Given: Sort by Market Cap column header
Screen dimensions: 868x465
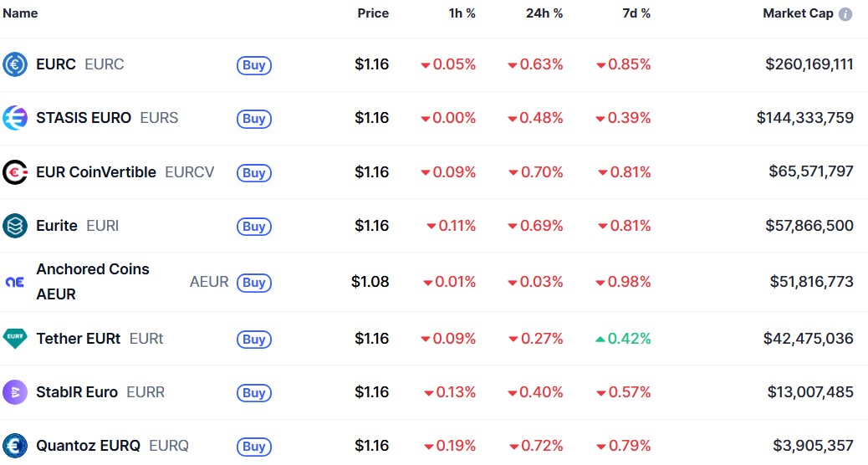Looking at the screenshot, I should click(x=798, y=13).
